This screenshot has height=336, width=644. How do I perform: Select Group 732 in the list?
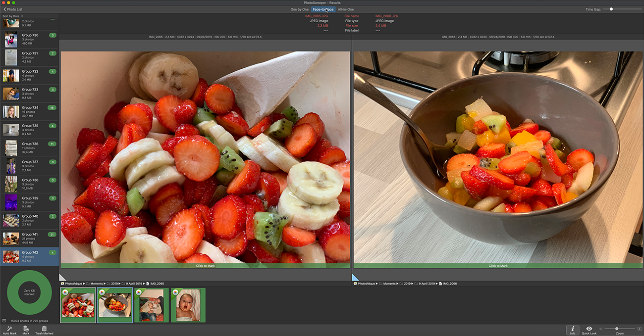[29, 76]
